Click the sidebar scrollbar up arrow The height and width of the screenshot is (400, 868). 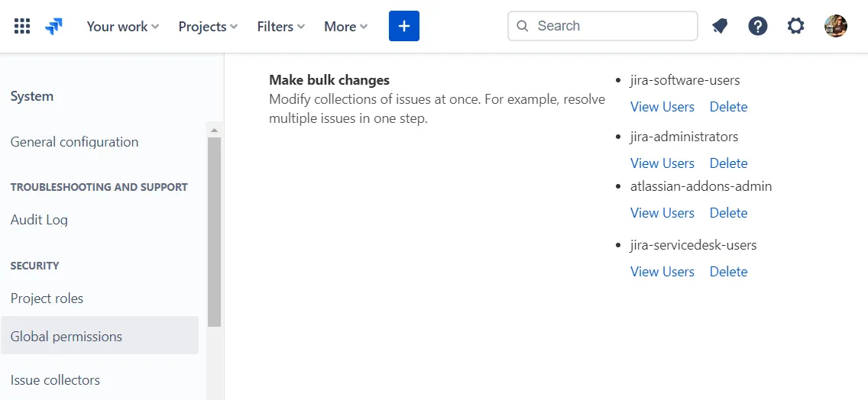point(214,130)
